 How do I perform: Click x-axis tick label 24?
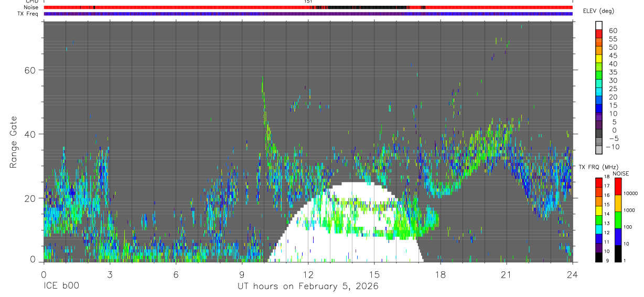click(x=572, y=274)
